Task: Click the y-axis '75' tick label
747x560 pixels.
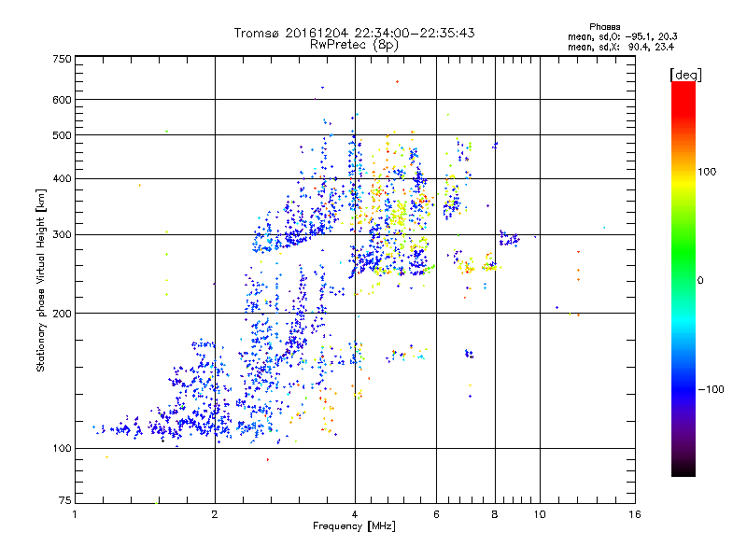Action: pyautogui.click(x=65, y=500)
